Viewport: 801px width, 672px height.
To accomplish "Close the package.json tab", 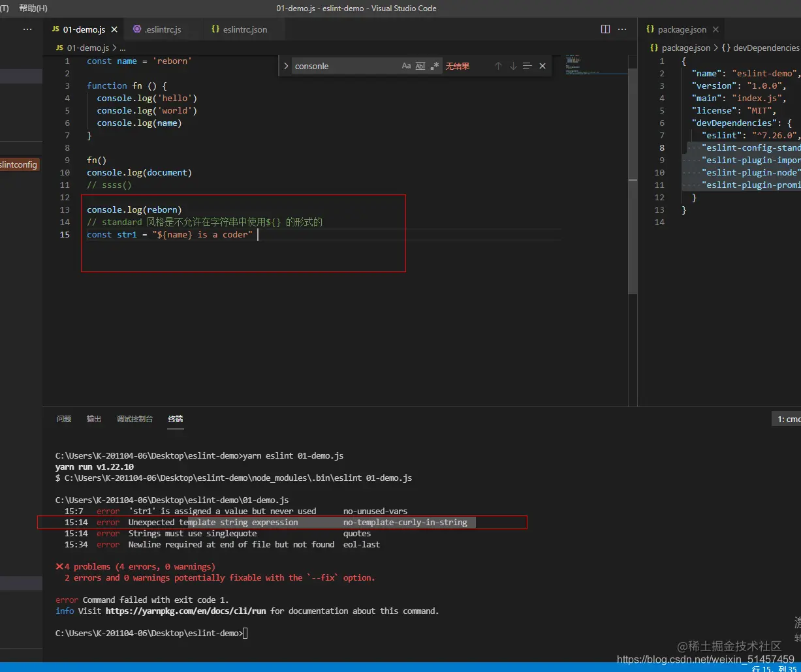I will tap(715, 29).
